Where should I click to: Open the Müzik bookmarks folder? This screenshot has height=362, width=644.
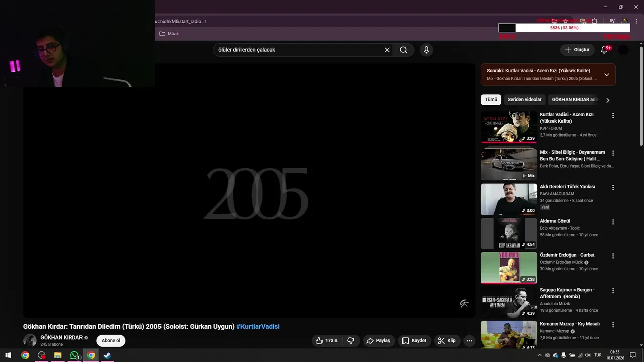click(x=169, y=34)
